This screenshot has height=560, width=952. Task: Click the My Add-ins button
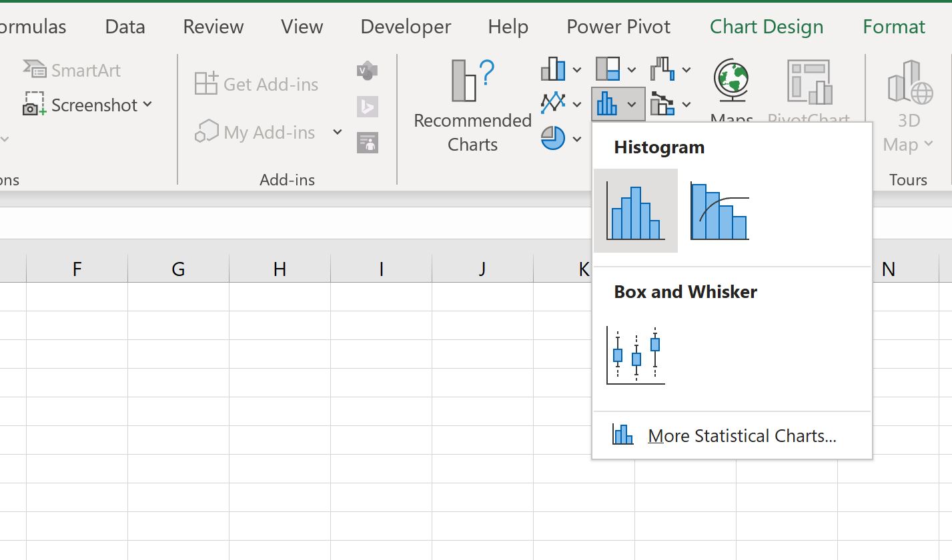(268, 133)
